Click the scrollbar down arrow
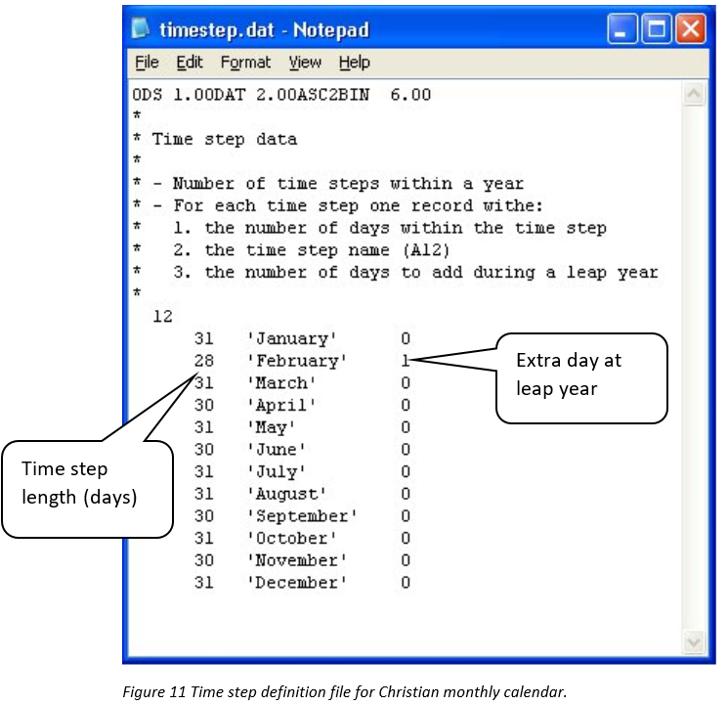Screen dimensions: 728x705 coord(694,642)
